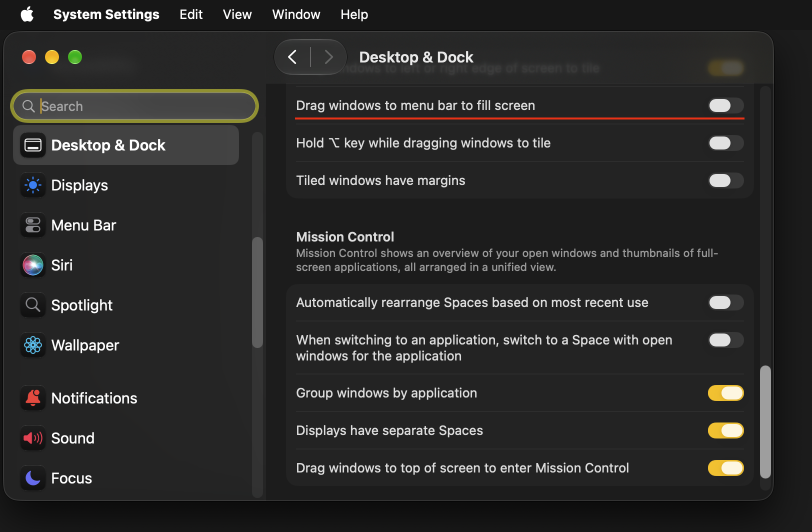The width and height of the screenshot is (812, 532).
Task: Toggle switch to Space with open windows
Action: click(x=725, y=340)
